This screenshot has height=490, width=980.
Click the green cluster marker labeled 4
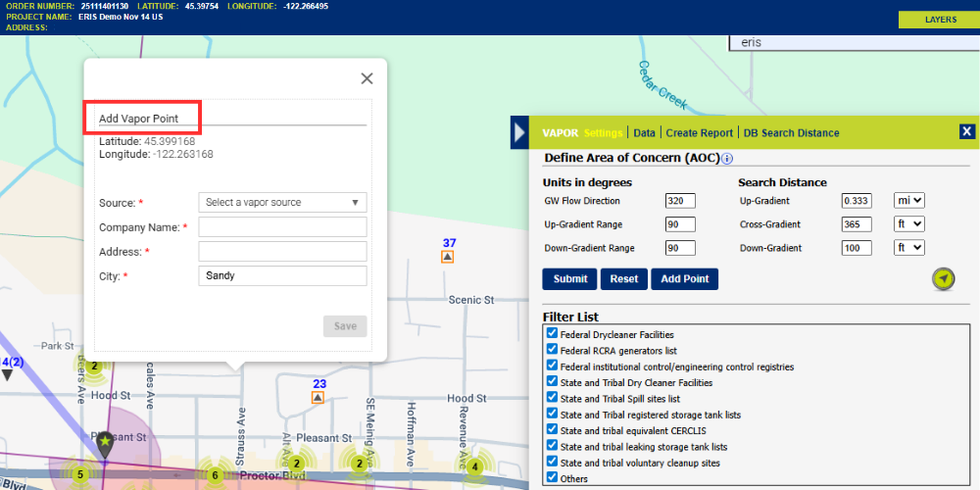click(x=474, y=467)
